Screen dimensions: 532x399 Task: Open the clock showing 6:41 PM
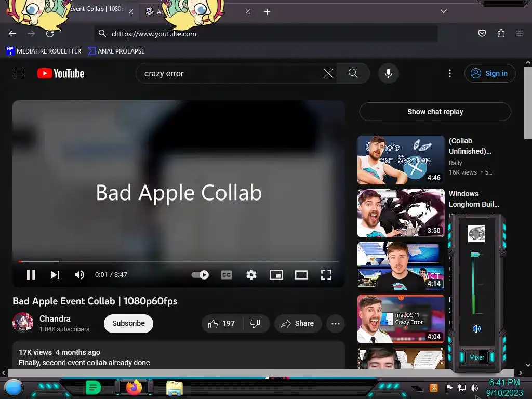pyautogui.click(x=504, y=388)
